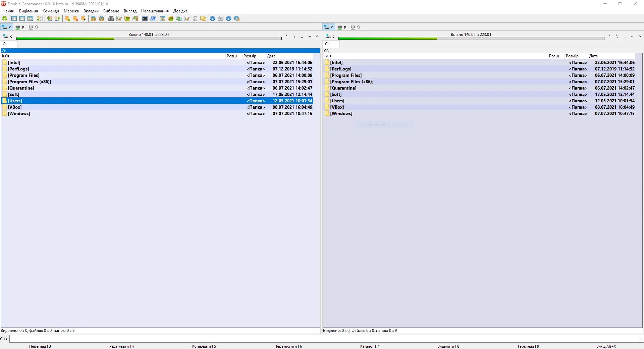
Task: Open the Вибране menu
Action: (111, 11)
